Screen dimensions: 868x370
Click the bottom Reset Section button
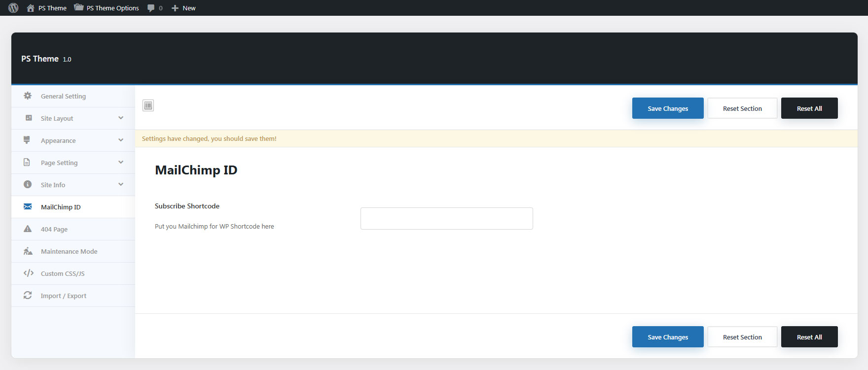[742, 337]
